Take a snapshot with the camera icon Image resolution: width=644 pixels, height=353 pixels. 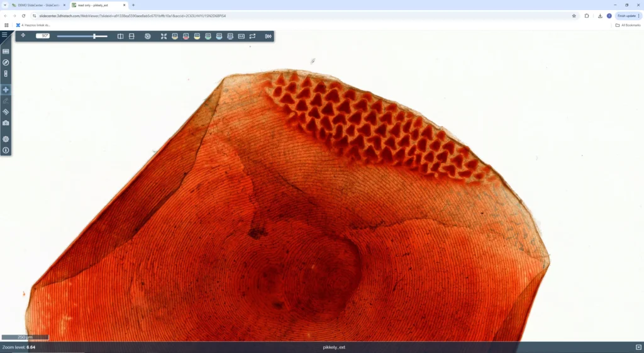(x=6, y=123)
